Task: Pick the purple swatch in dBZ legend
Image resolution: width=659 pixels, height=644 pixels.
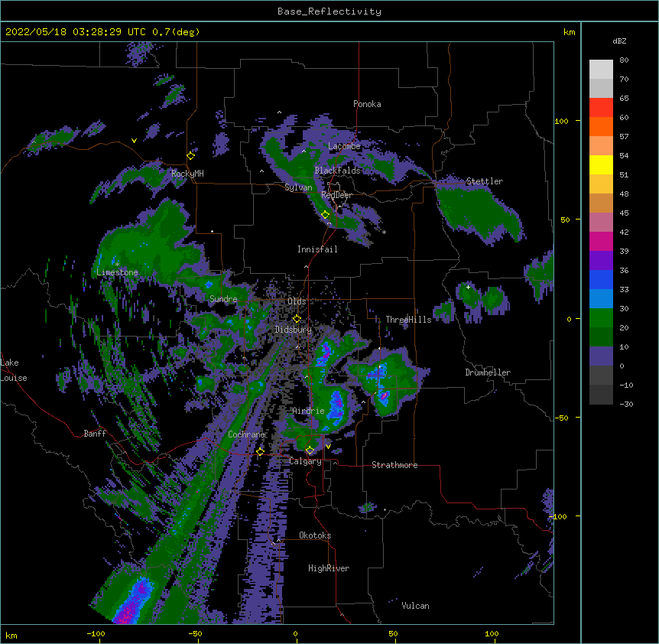Action: coord(601,261)
